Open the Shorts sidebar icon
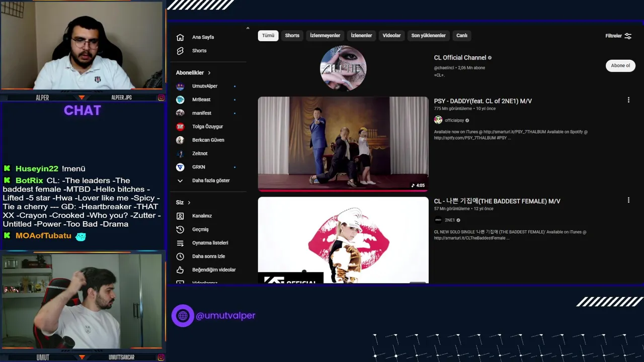Screen dimensions: 644x362 point(180,51)
